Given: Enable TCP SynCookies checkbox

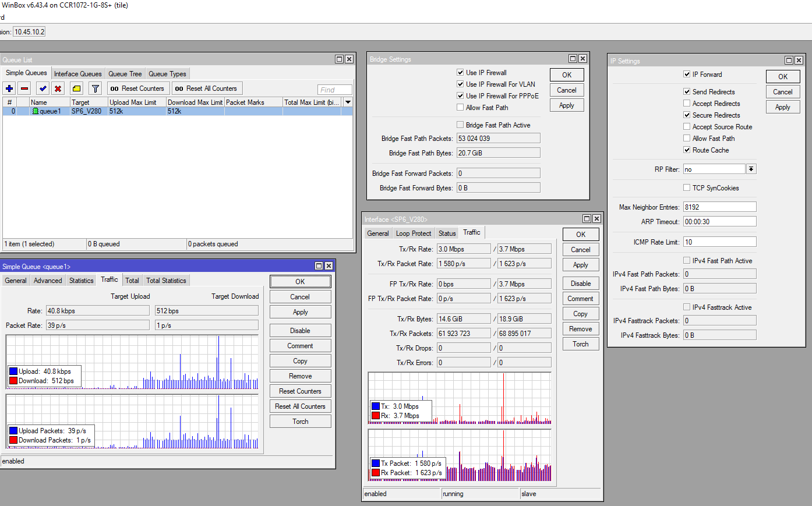Looking at the screenshot, I should click(x=687, y=188).
